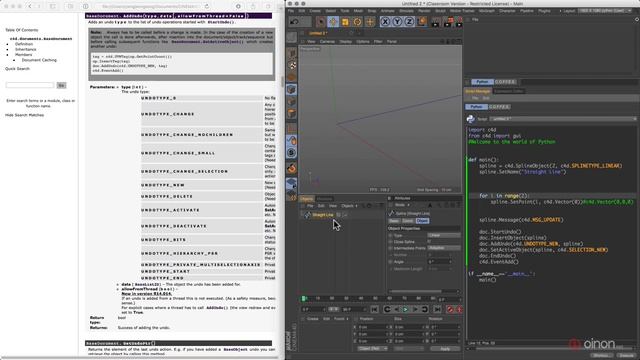
Task: Toggle the Close Spline checkbox
Action: 429,242
